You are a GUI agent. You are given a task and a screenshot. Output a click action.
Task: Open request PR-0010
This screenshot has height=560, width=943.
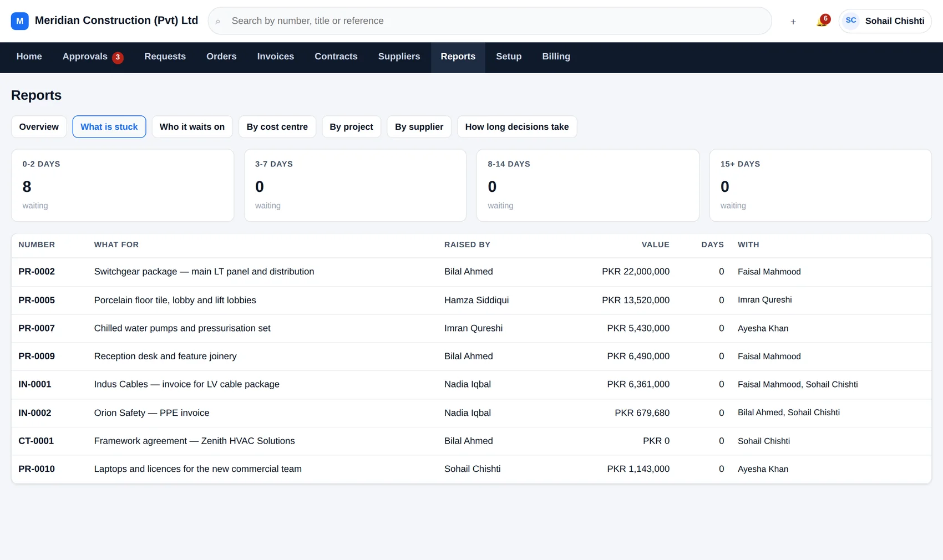pyautogui.click(x=471, y=469)
